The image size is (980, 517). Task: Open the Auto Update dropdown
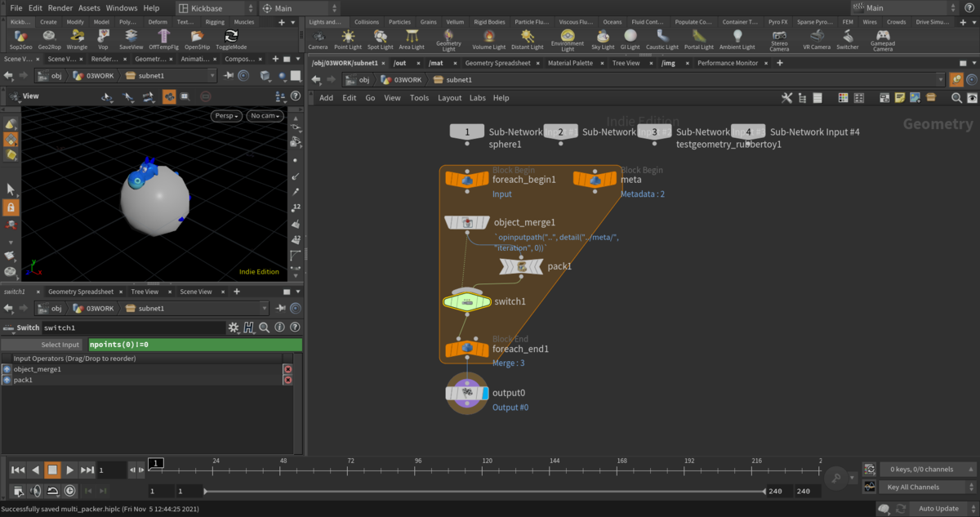(x=943, y=509)
